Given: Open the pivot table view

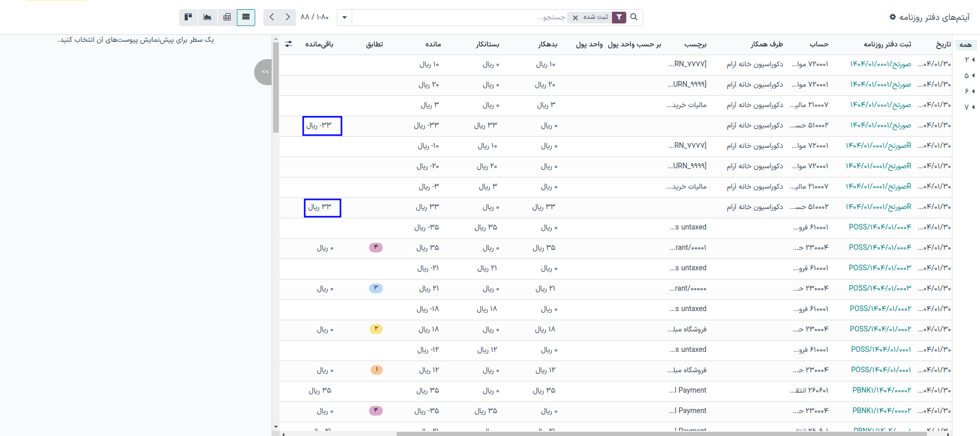Looking at the screenshot, I should point(227,17).
